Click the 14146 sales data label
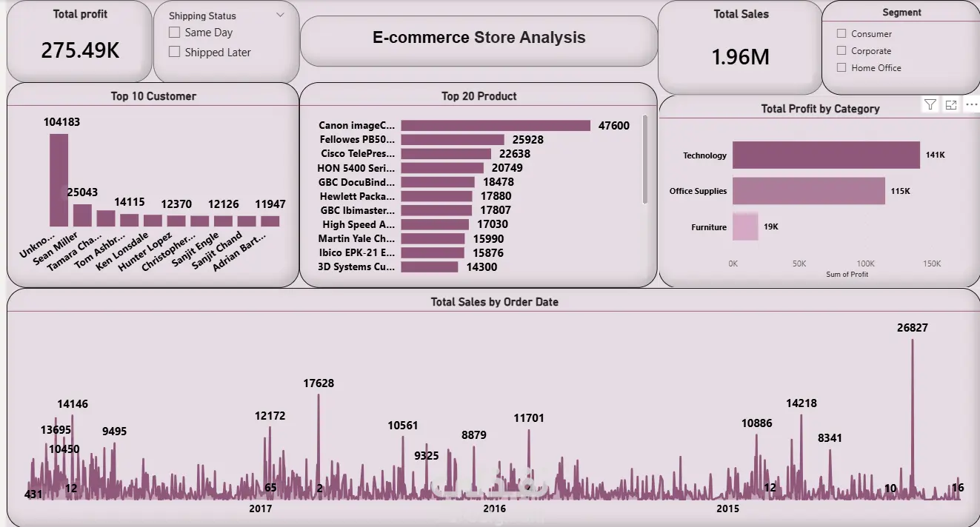The image size is (980, 527). point(73,404)
